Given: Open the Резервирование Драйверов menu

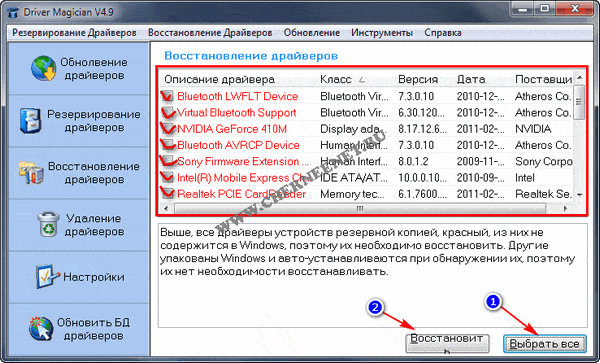Looking at the screenshot, I should pos(74,33).
